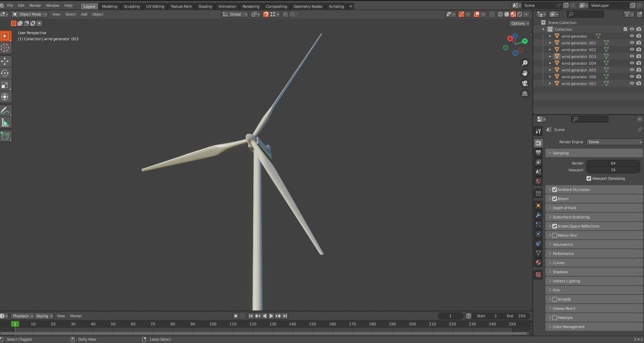Image resolution: width=644 pixels, height=343 pixels.
Task: Activate the Scale tool
Action: (5, 85)
